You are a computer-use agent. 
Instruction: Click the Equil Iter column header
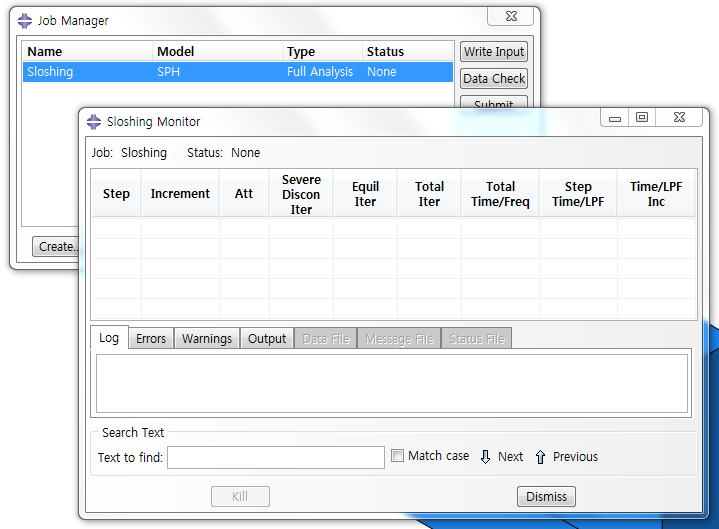[365, 193]
